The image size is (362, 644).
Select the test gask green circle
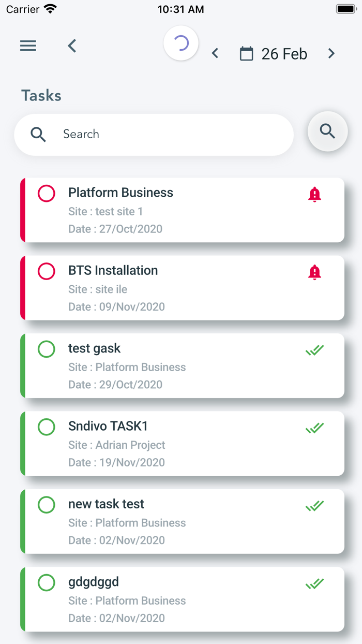pos(47,349)
